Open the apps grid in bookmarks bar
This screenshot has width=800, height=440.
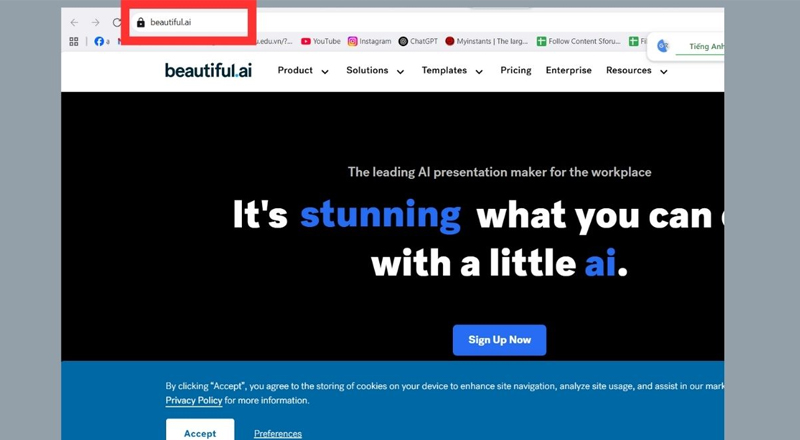74,41
